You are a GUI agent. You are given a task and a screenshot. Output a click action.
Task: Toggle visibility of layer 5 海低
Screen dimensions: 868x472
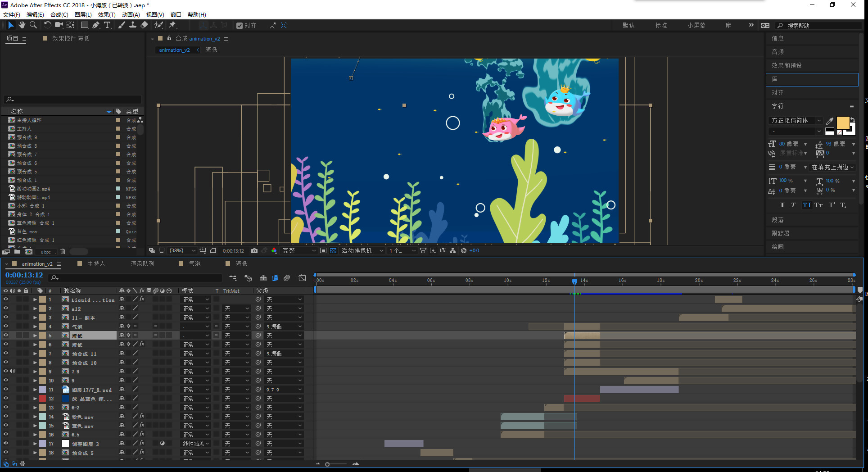pyautogui.click(x=6, y=336)
